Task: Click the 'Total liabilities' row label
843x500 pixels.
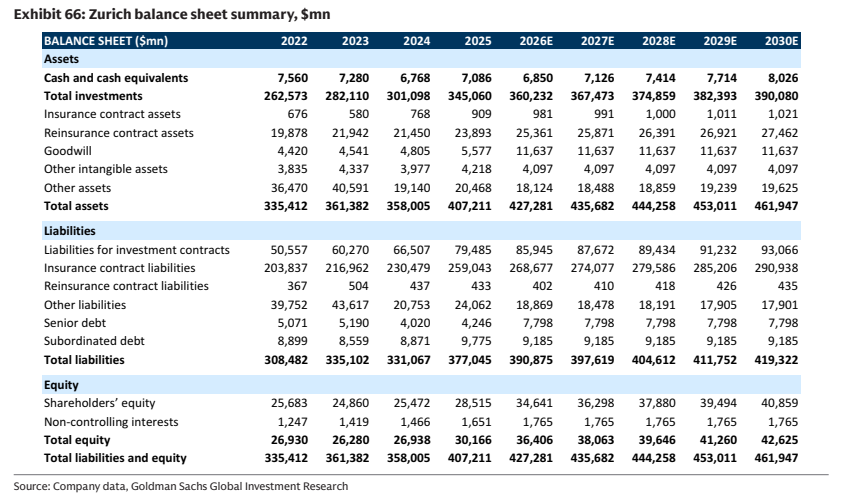Action: 84,360
